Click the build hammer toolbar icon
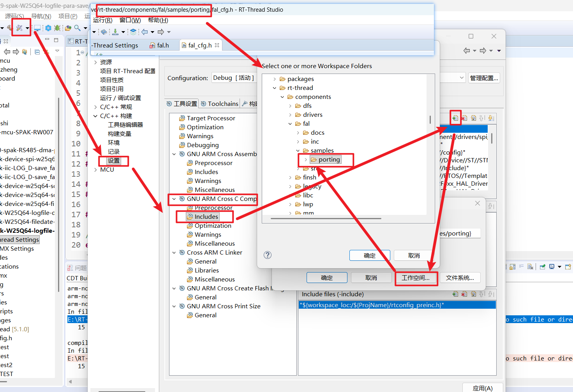 click(10, 28)
